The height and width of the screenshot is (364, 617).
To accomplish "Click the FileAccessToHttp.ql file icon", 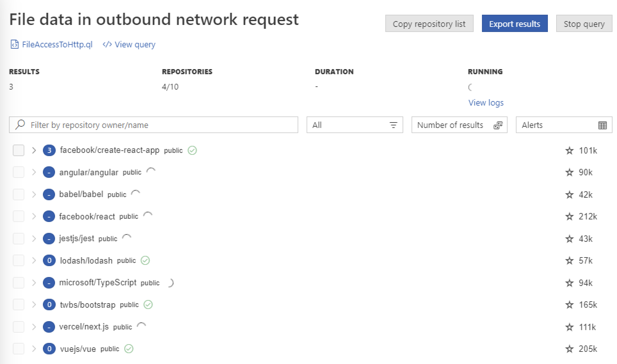I will click(x=15, y=44).
